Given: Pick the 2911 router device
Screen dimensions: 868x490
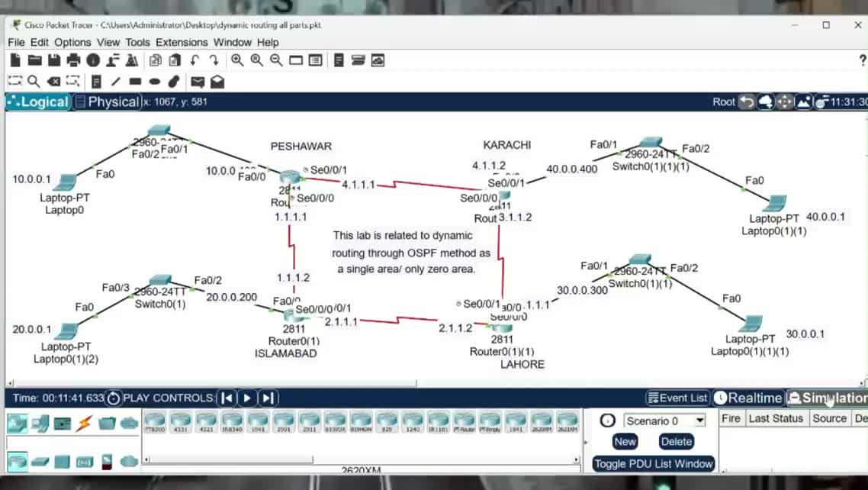Looking at the screenshot, I should (x=309, y=422).
